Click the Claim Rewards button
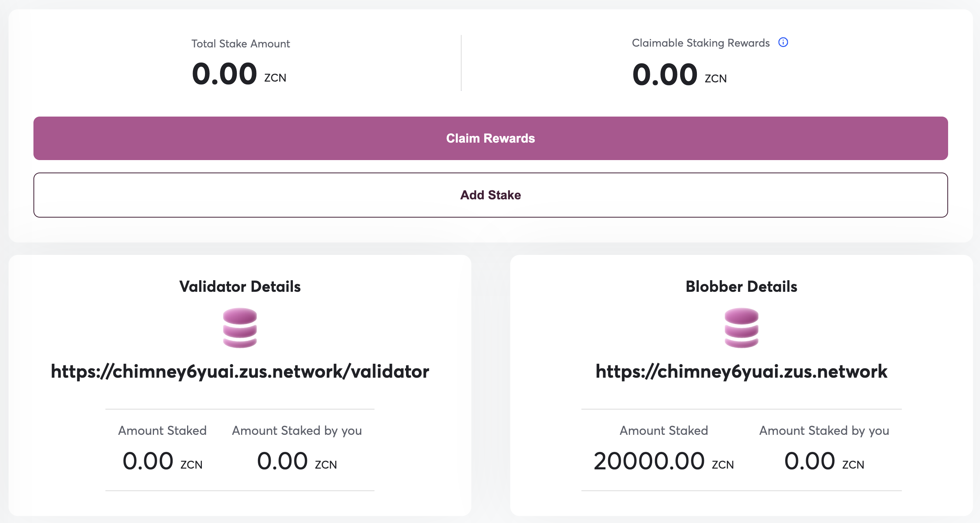This screenshot has height=523, width=980. tap(490, 138)
